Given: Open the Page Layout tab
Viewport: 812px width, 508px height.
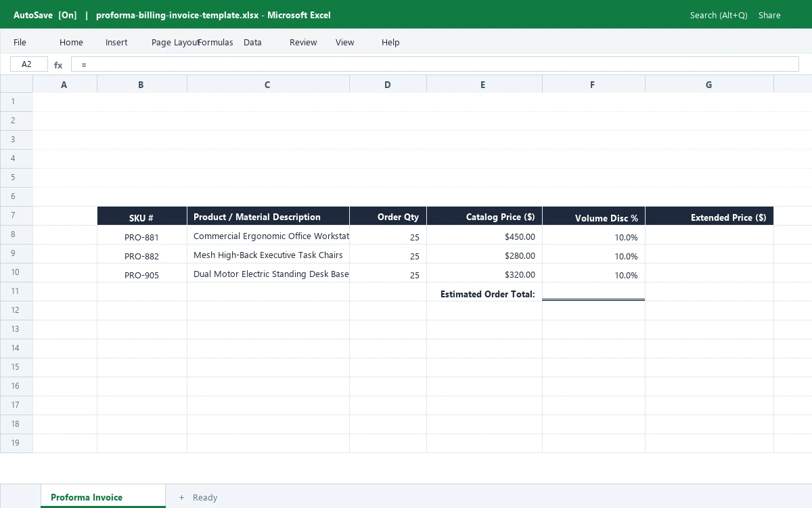Looking at the screenshot, I should [x=175, y=42].
